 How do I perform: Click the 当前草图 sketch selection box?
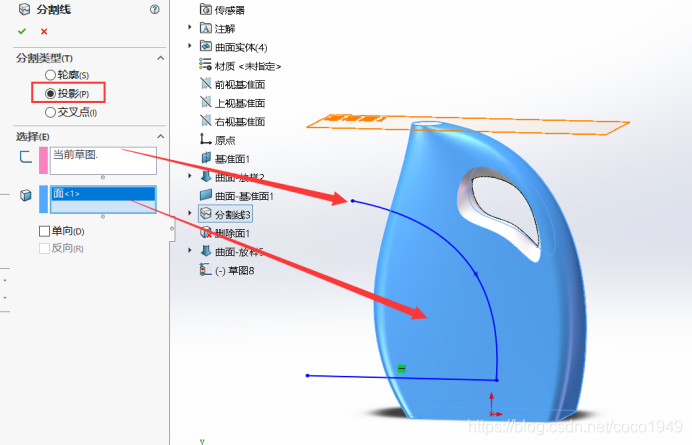pos(103,161)
